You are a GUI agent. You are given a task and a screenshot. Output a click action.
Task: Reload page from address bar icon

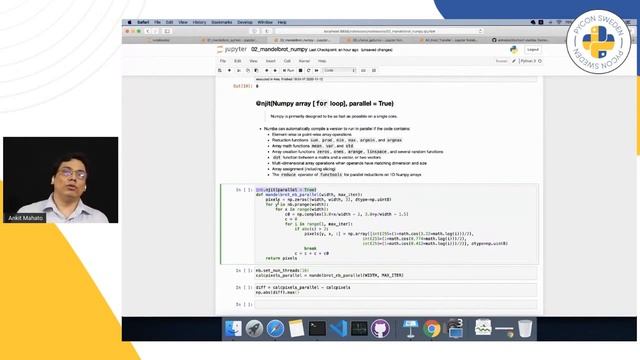coord(480,31)
